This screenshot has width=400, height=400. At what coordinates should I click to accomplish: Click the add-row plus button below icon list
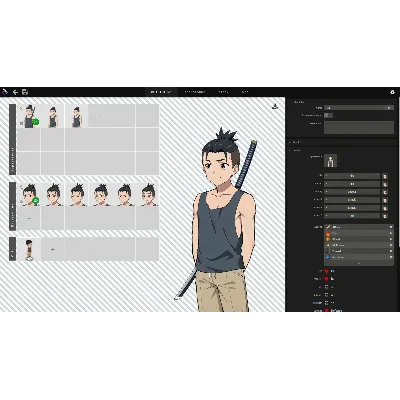click(x=359, y=263)
